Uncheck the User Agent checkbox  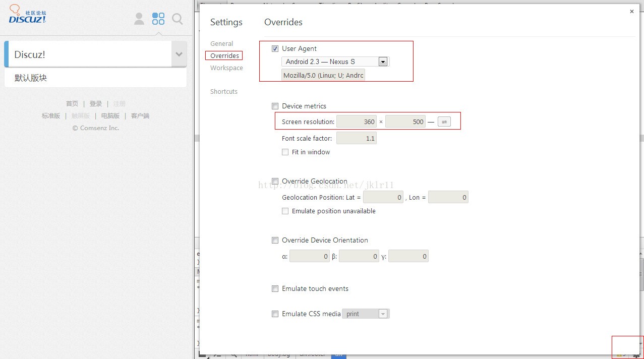pos(275,49)
